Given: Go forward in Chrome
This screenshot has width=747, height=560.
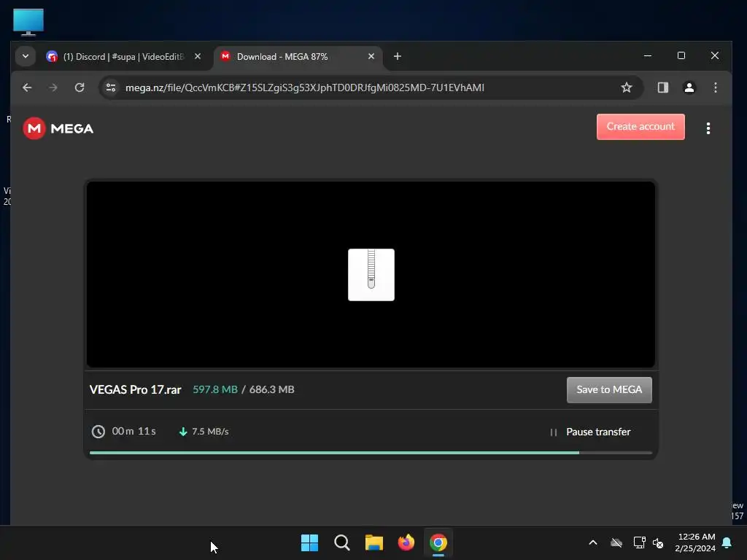Looking at the screenshot, I should pos(53,87).
